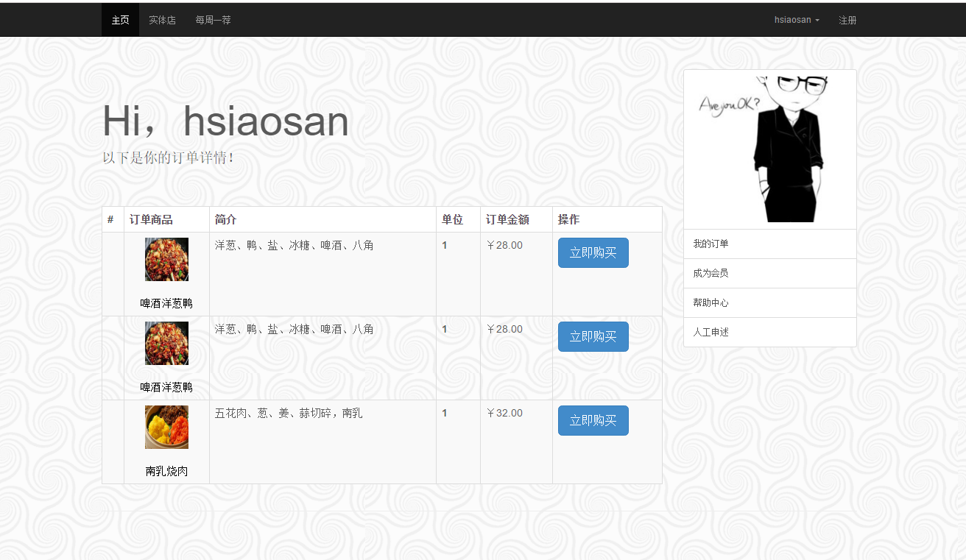Open 我的订单 in the profile sidebar

point(770,244)
